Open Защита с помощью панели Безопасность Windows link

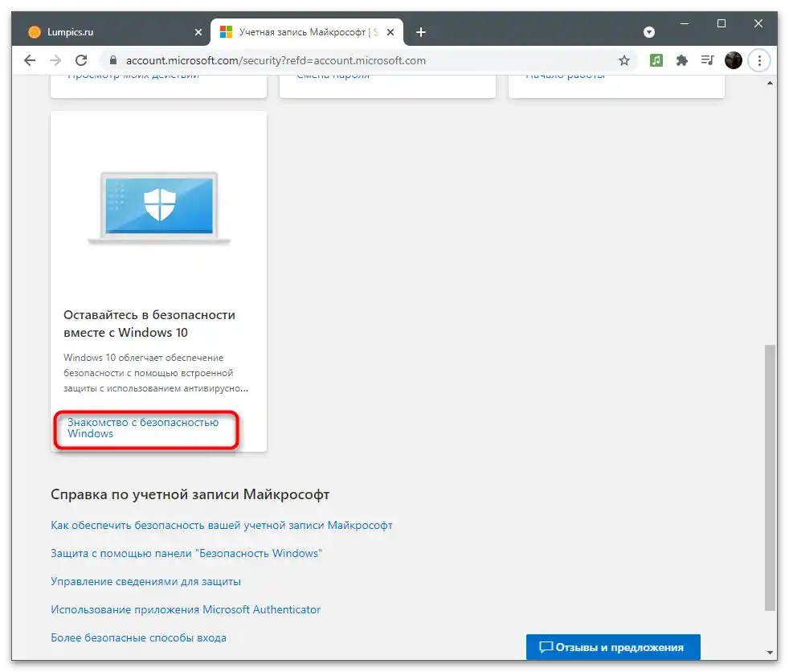pyautogui.click(x=186, y=553)
